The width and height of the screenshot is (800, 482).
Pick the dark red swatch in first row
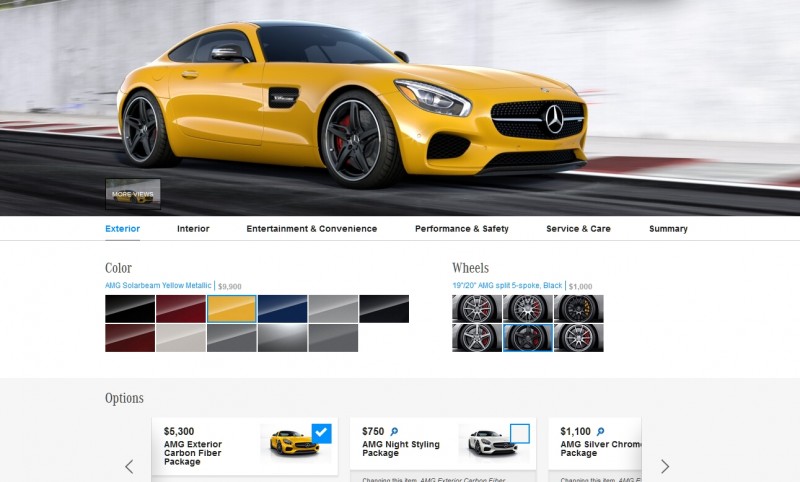point(181,309)
